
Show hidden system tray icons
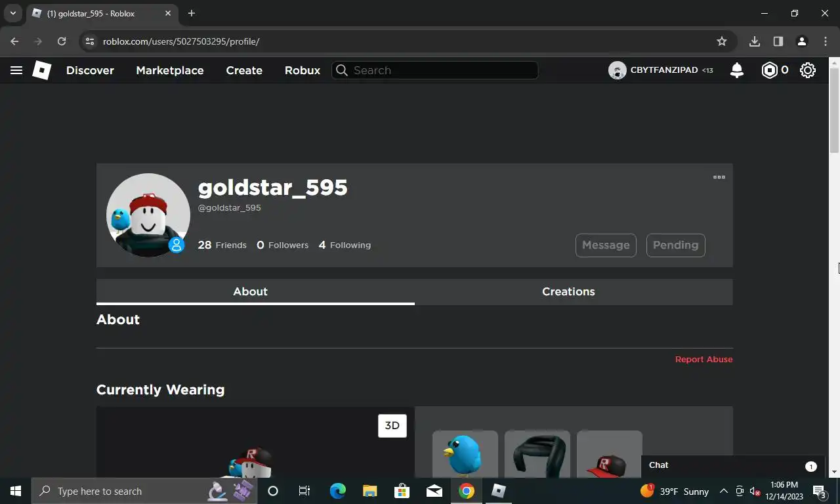[724, 491]
